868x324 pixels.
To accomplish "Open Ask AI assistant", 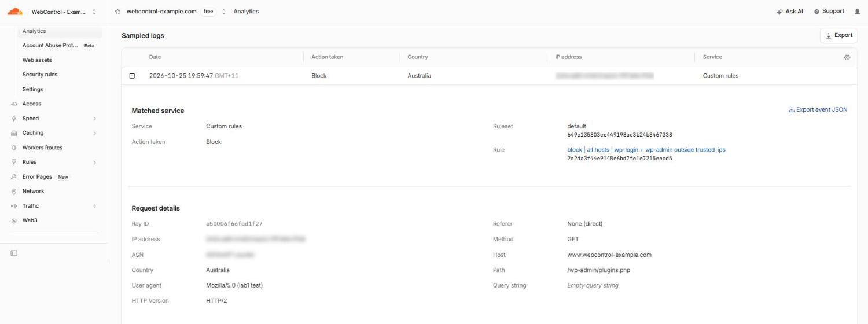I will tap(790, 12).
